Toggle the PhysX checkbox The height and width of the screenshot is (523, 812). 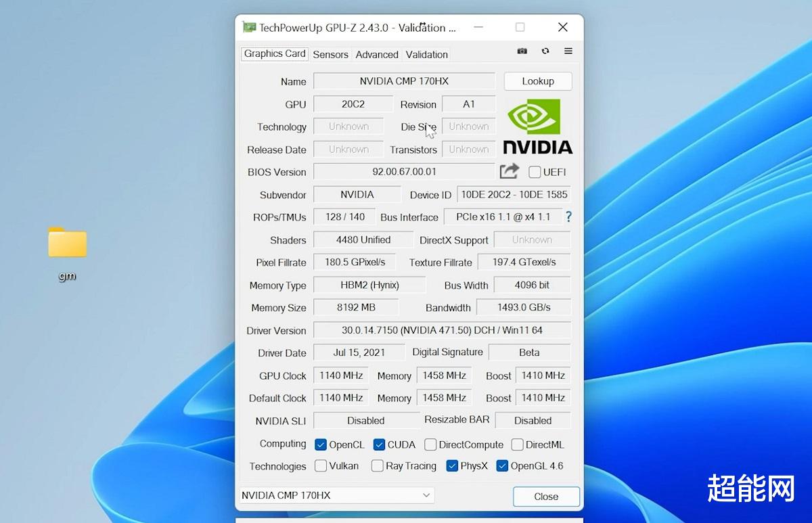452,465
